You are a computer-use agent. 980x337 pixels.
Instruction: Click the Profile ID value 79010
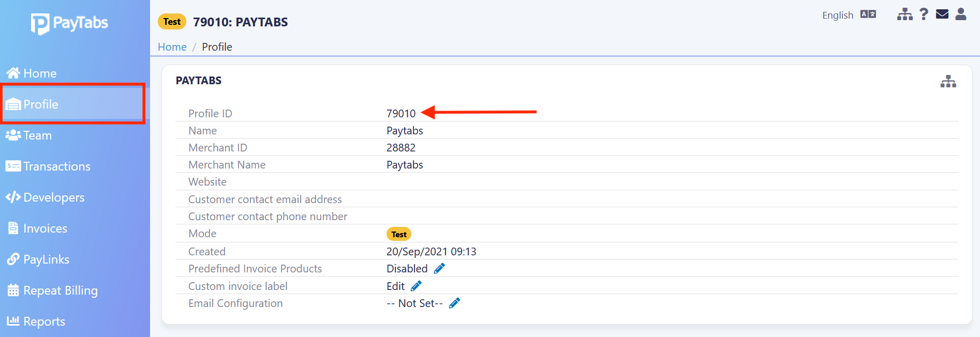(x=401, y=114)
